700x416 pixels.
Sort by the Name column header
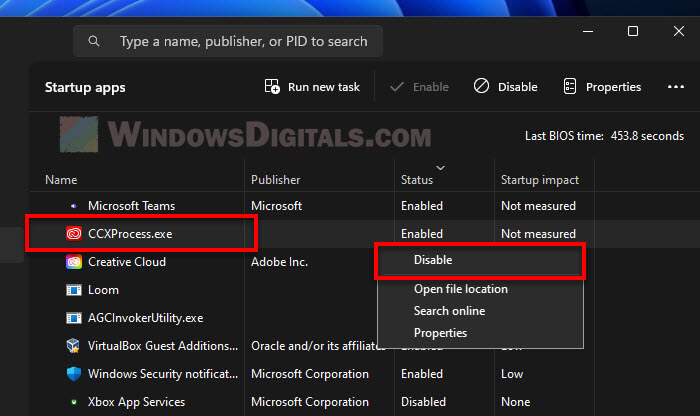tap(61, 180)
